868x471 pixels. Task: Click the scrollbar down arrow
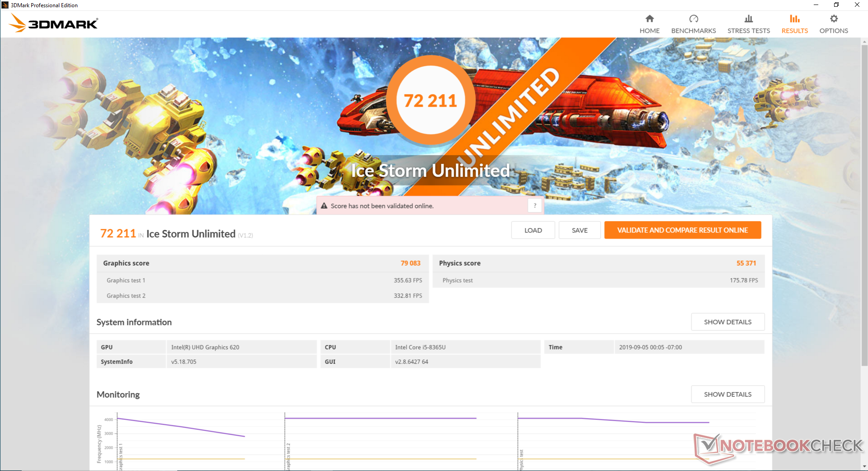(x=864, y=466)
